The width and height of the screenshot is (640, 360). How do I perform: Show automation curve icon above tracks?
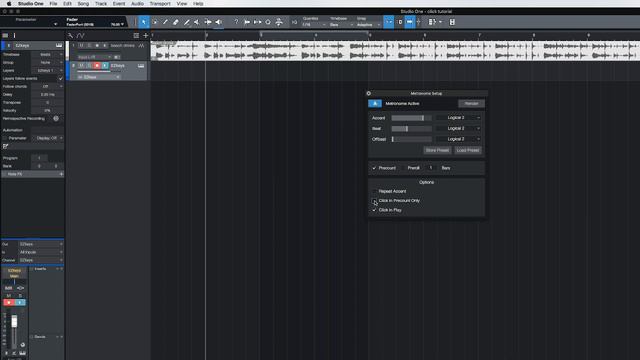pyautogui.click(x=80, y=36)
